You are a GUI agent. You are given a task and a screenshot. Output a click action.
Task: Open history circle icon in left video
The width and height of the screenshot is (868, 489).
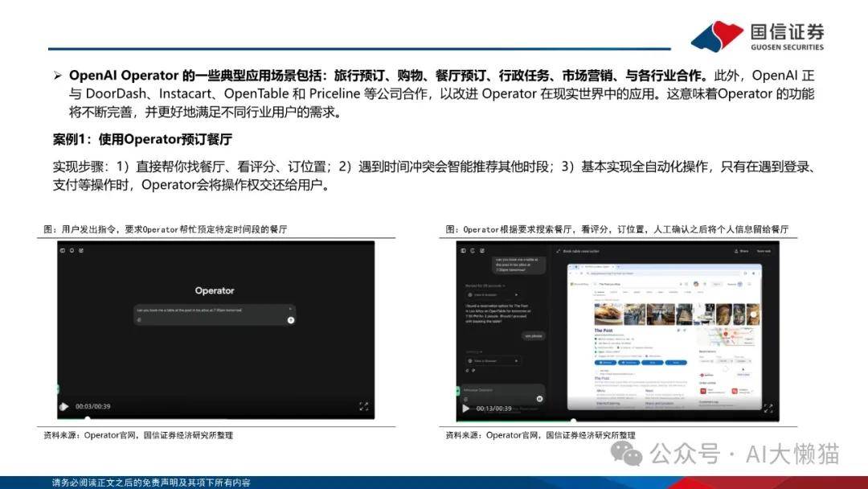[x=72, y=250]
